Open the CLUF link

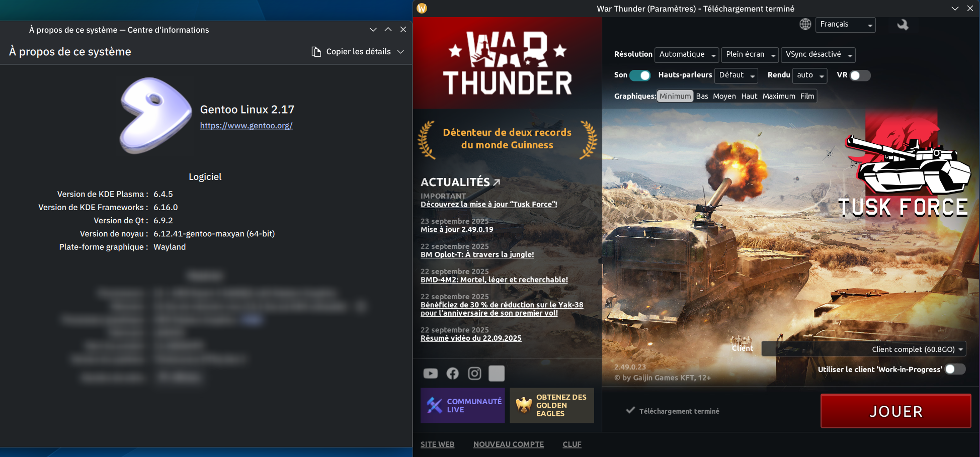click(572, 444)
